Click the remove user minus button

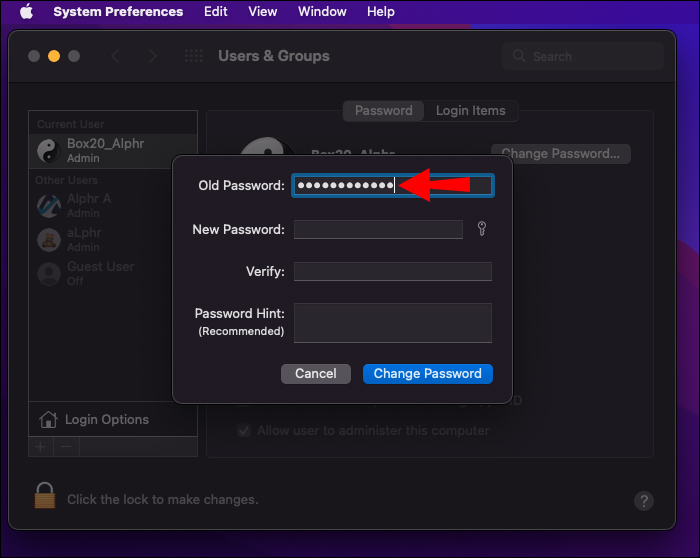tap(67, 447)
